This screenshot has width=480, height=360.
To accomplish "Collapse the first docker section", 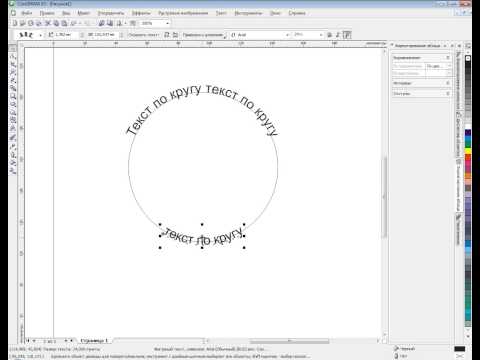I will tap(448, 58).
